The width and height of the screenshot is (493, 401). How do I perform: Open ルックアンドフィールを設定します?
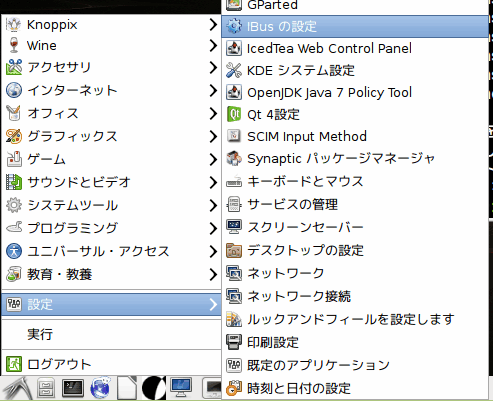(355, 319)
